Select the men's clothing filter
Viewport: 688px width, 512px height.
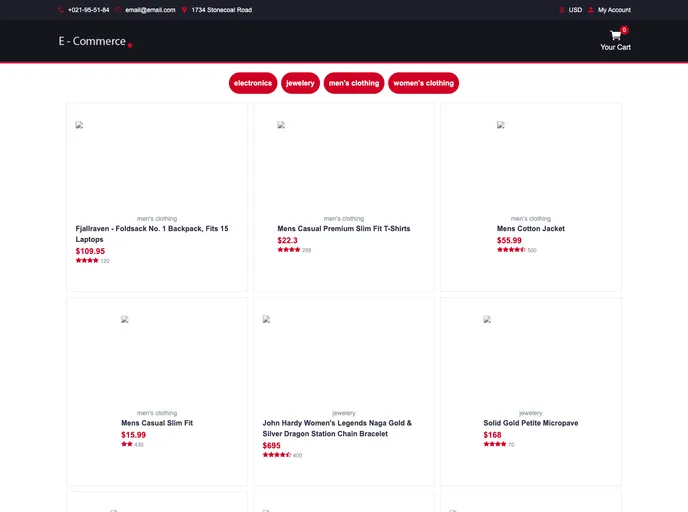pos(354,83)
